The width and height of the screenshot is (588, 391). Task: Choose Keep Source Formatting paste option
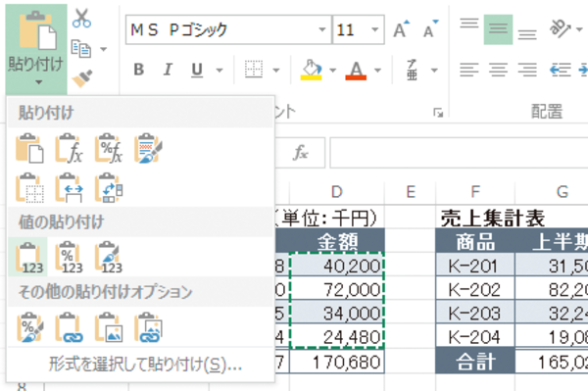148,148
